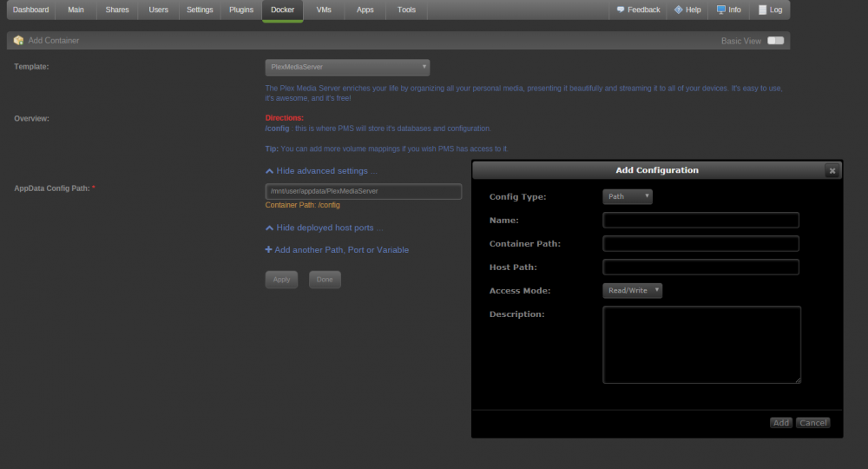The height and width of the screenshot is (469, 868).
Task: Select the Docker tab
Action: coord(282,10)
